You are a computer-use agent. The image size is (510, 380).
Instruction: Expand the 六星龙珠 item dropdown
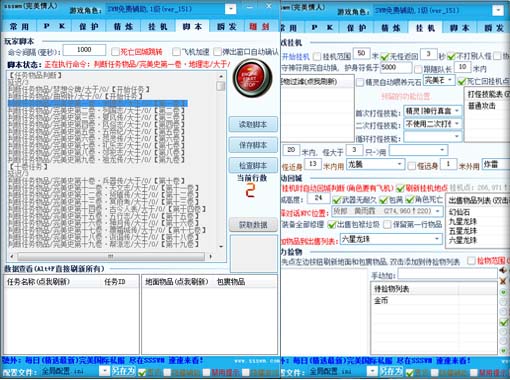point(436,239)
